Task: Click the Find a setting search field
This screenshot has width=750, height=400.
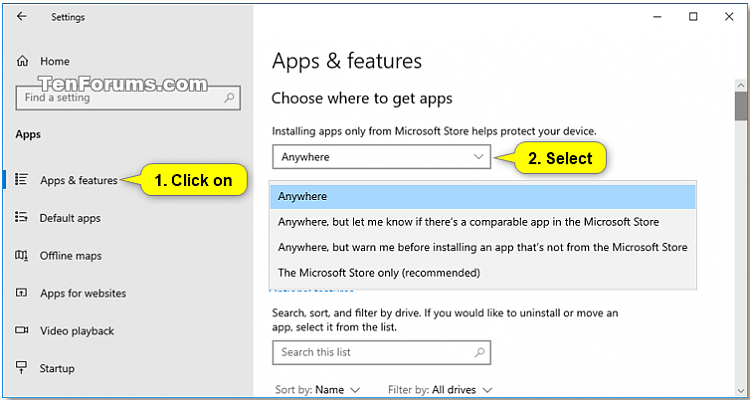Action: (x=128, y=98)
